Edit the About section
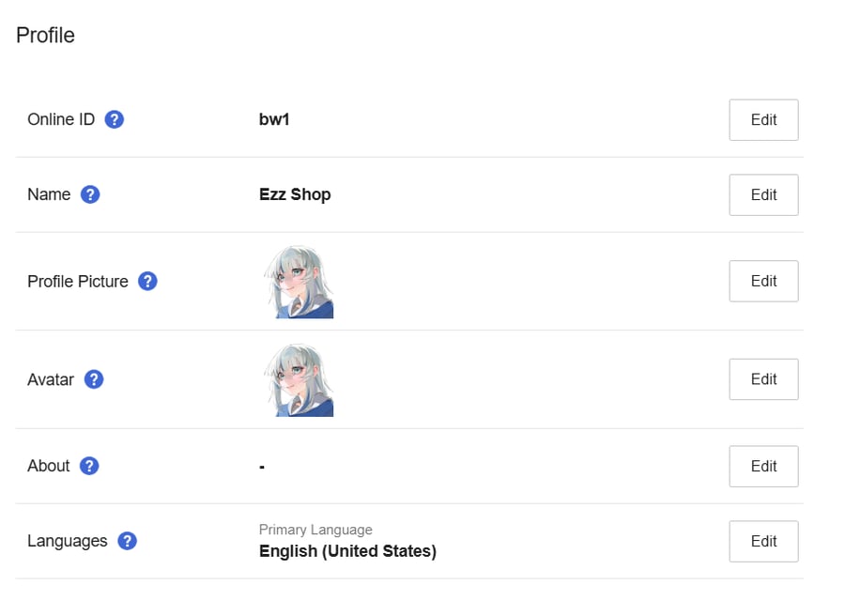 pyautogui.click(x=763, y=466)
